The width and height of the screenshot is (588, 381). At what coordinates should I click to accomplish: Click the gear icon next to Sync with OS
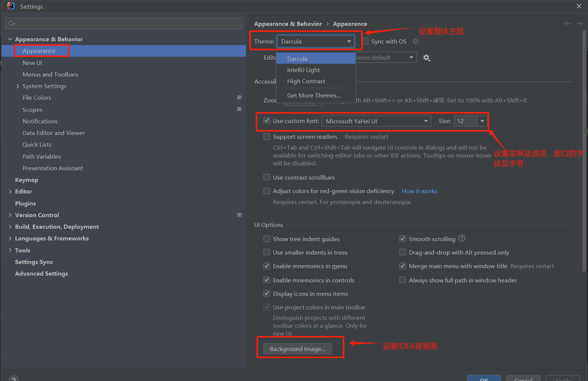(x=416, y=42)
